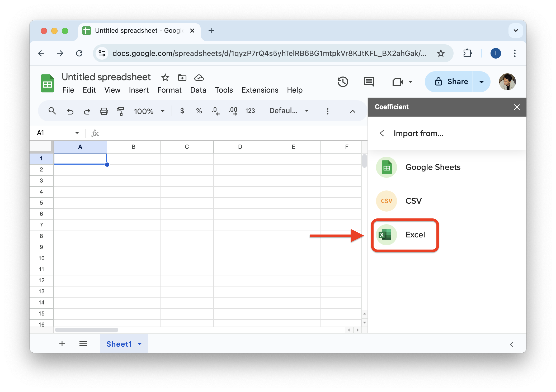Click the Share button
556x392 pixels.
pos(451,82)
